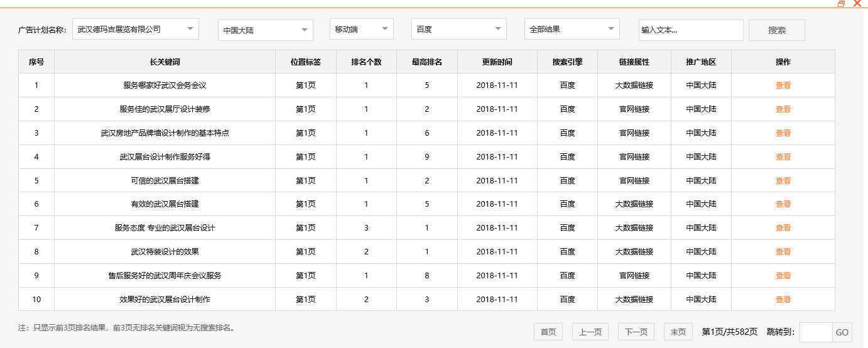The image size is (868, 348).
Task: Select keyword 服务态度 专业的武汉展台设计
Action: click(165, 228)
